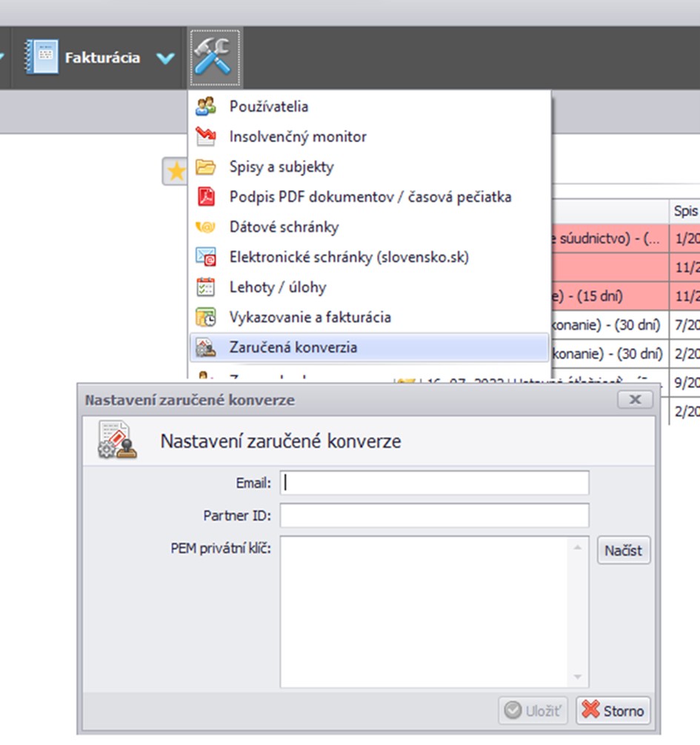Click the PEM privátní klíč text area

pyautogui.click(x=426, y=611)
